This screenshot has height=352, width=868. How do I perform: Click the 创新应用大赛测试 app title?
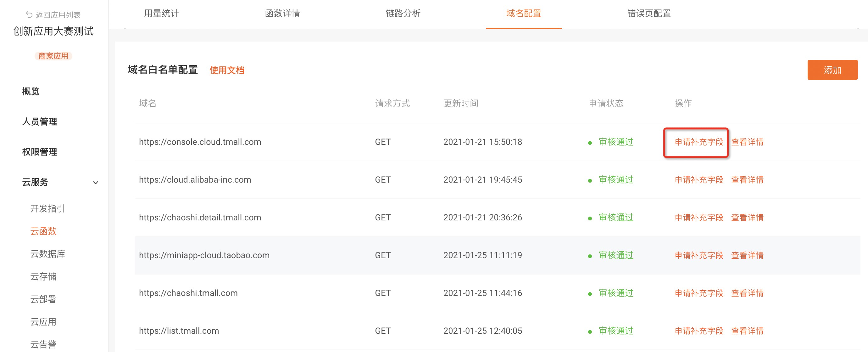pos(53,31)
